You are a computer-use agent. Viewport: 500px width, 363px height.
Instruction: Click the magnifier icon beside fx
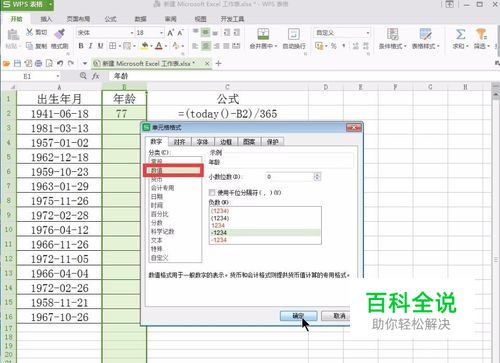[x=83, y=76]
